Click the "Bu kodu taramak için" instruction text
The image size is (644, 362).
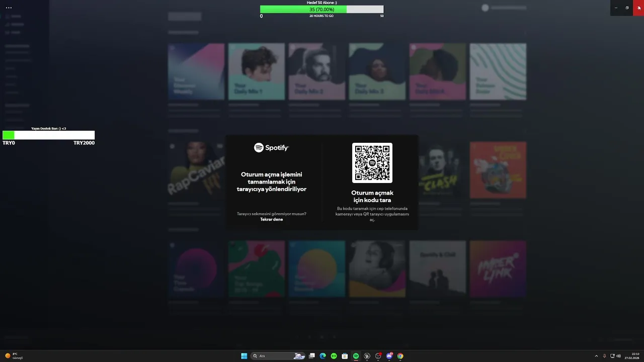click(x=372, y=214)
